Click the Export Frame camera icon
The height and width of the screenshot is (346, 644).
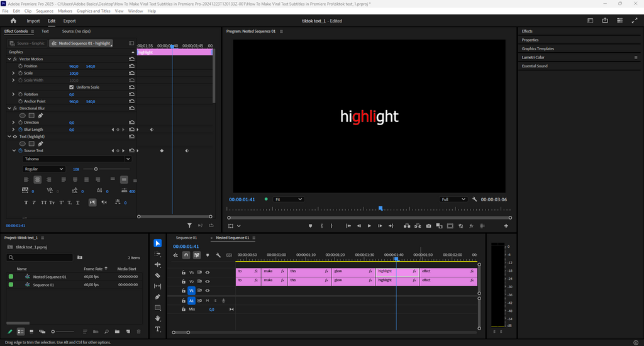[x=428, y=226]
